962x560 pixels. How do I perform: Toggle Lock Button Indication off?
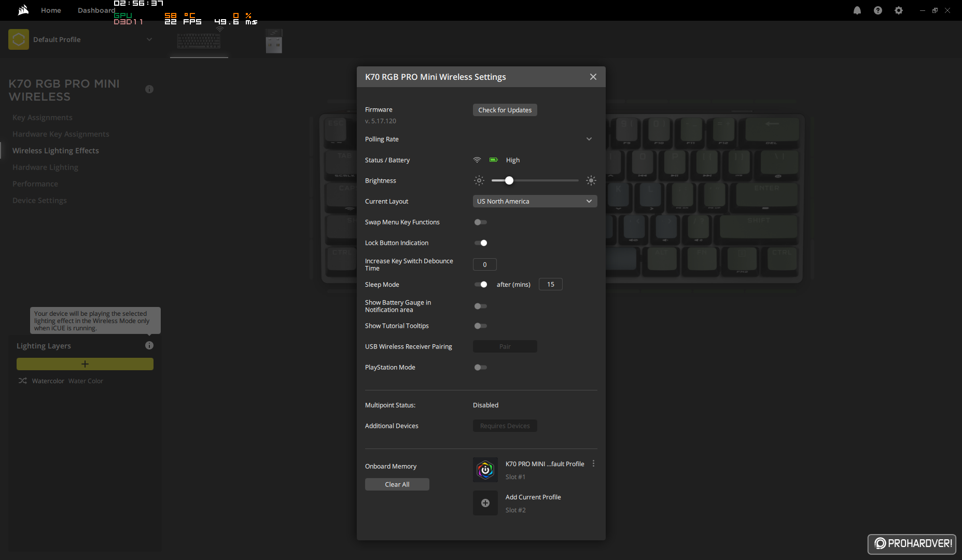click(x=481, y=243)
